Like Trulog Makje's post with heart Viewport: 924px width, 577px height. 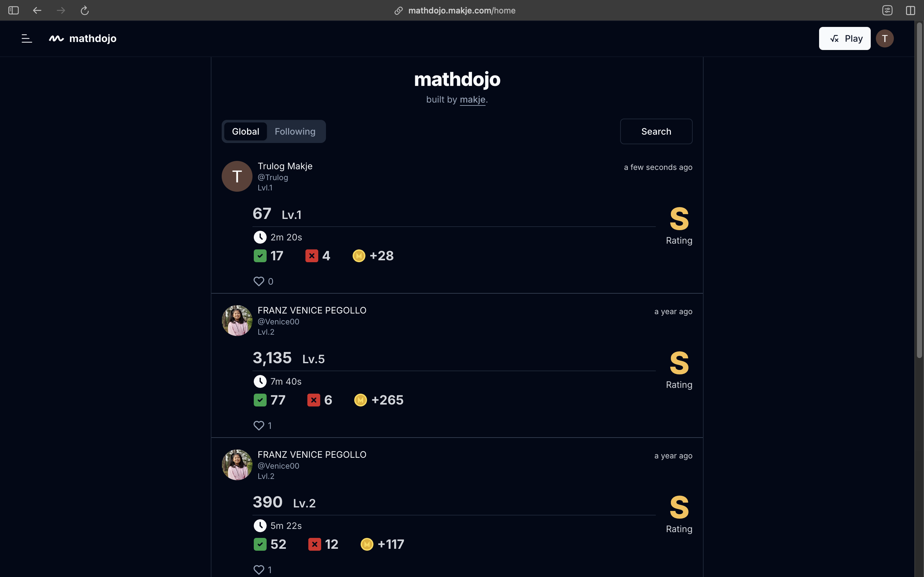[259, 281]
